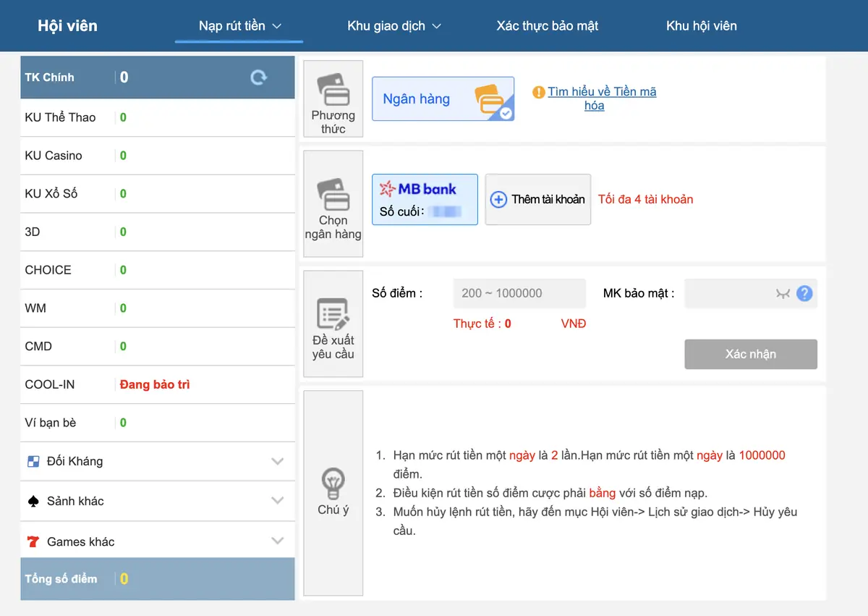Click the Tổng số điểm total row

(x=158, y=579)
